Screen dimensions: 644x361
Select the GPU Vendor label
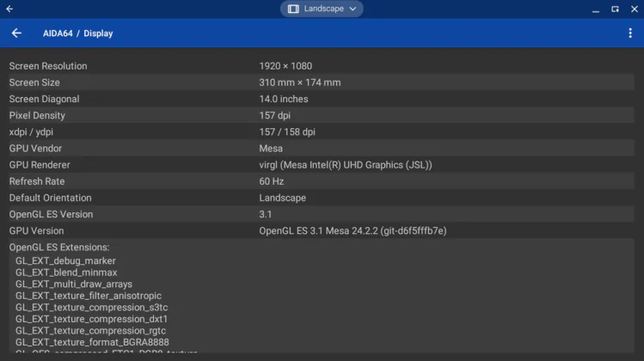[35, 148]
